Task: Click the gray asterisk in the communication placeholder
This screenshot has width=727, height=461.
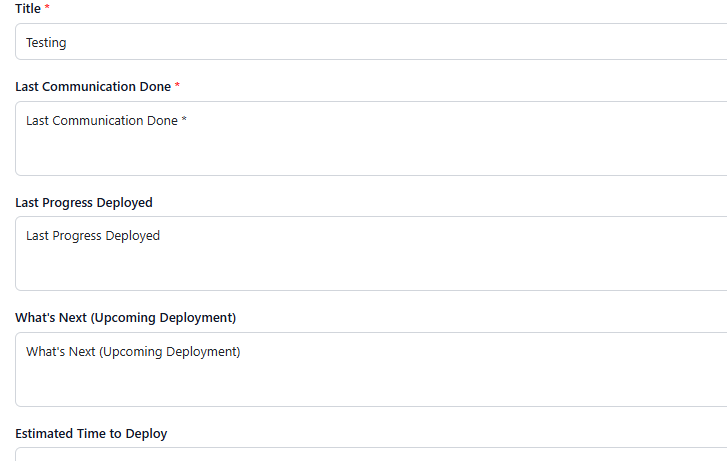Action: (x=184, y=119)
